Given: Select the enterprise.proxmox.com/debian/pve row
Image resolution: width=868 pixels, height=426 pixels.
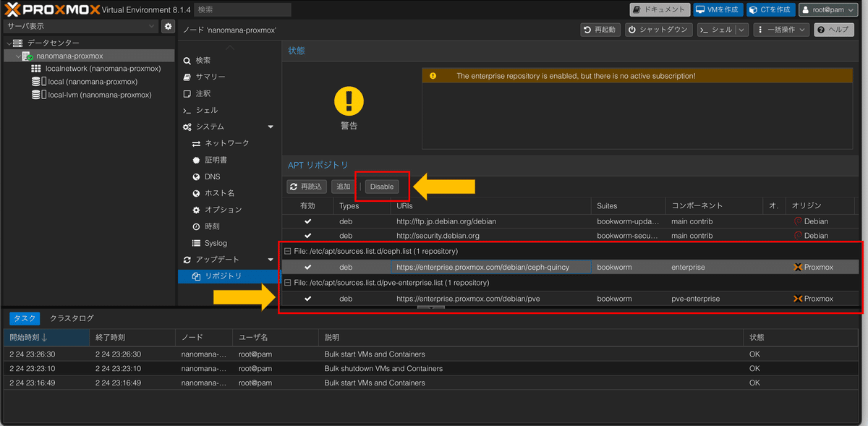Looking at the screenshot, I should 571,299.
